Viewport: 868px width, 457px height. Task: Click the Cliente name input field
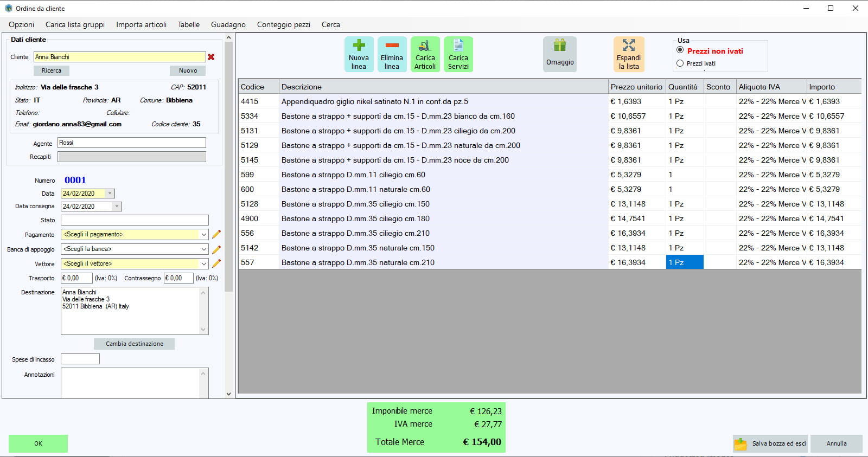[x=120, y=57]
